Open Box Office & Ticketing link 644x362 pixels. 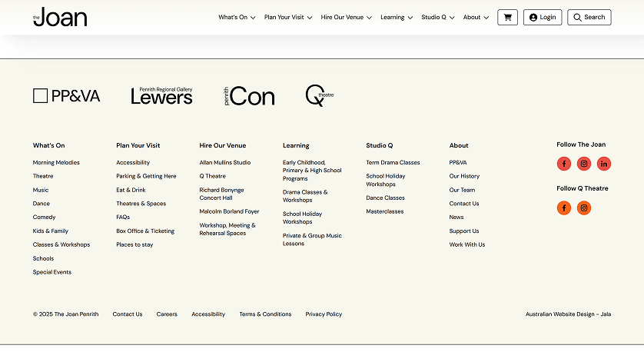145,231
